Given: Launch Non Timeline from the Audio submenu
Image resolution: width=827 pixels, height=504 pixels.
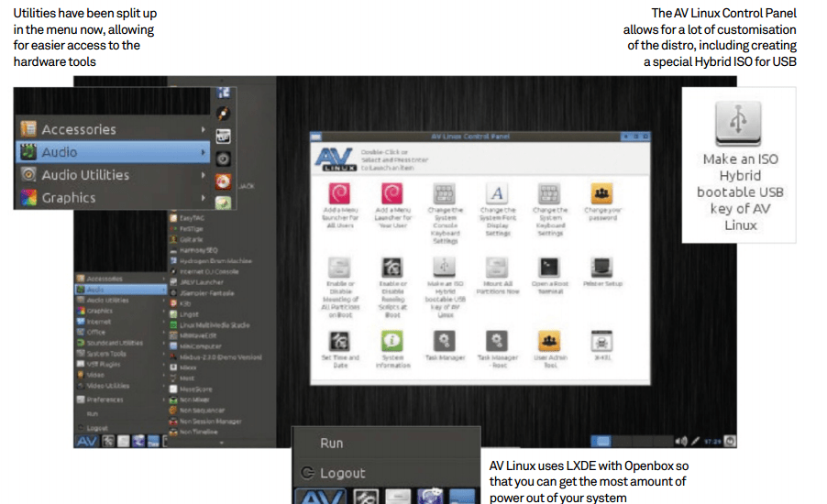Looking at the screenshot, I should [222, 432].
